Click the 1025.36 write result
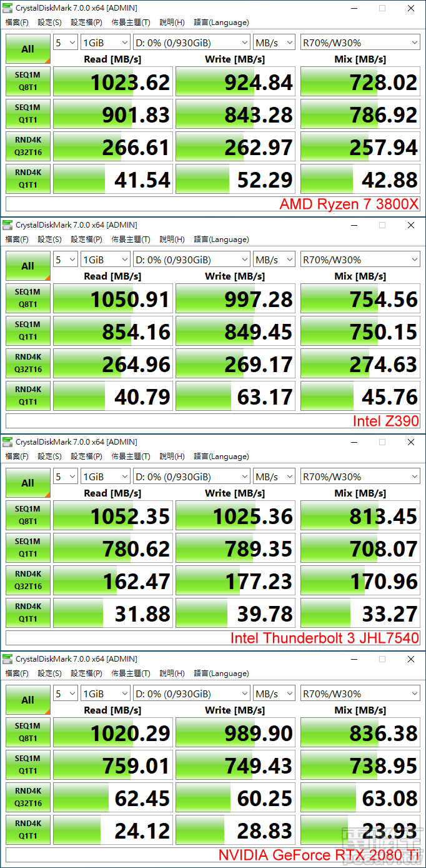This screenshot has width=426, height=868. point(235,516)
